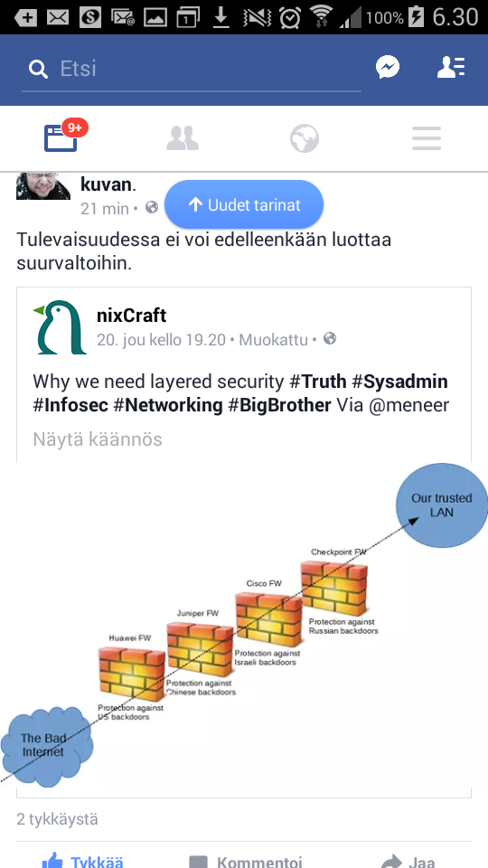This screenshot has height=868, width=488.
Task: Open the friend requests contacts icon
Action: pyautogui.click(x=451, y=68)
